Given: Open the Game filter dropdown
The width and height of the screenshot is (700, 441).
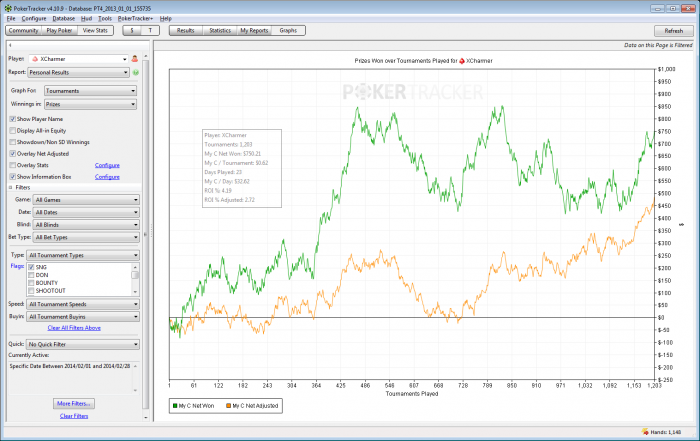Looking at the screenshot, I should pyautogui.click(x=86, y=200).
